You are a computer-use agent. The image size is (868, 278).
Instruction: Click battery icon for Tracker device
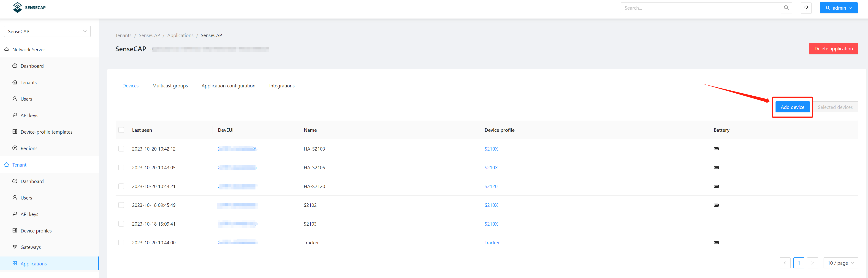tap(716, 243)
